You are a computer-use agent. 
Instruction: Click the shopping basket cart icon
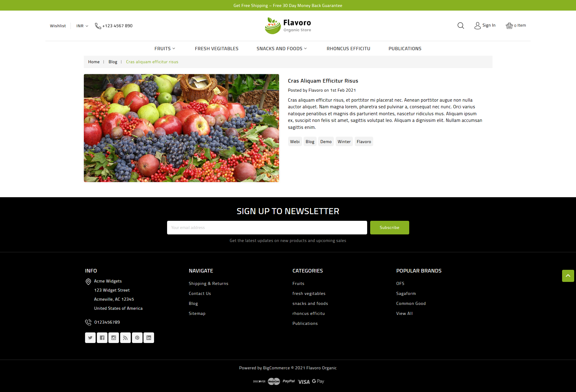[509, 26]
